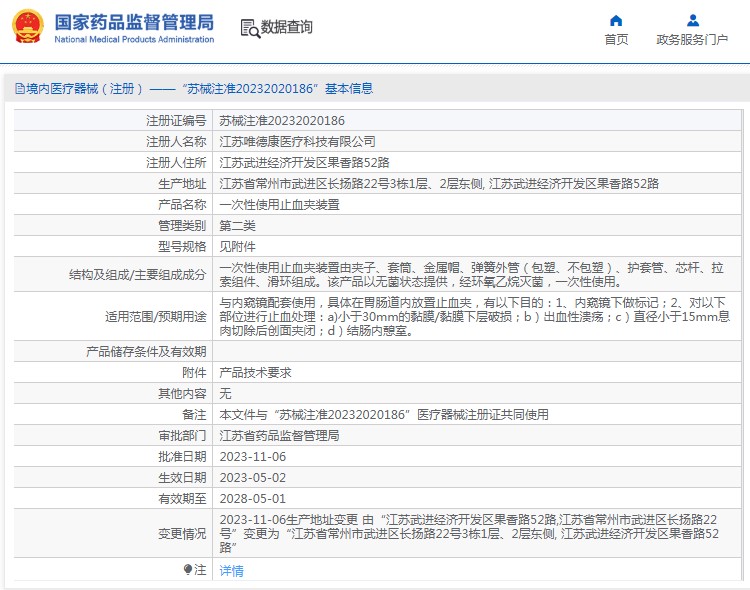Viewport: 750px width, 590px height.
Task: Click the 产品储存条件及有效期 label
Action: (x=146, y=352)
